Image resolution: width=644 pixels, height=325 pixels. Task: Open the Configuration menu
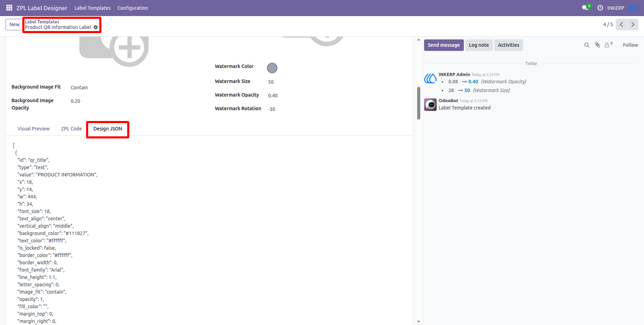(x=133, y=8)
